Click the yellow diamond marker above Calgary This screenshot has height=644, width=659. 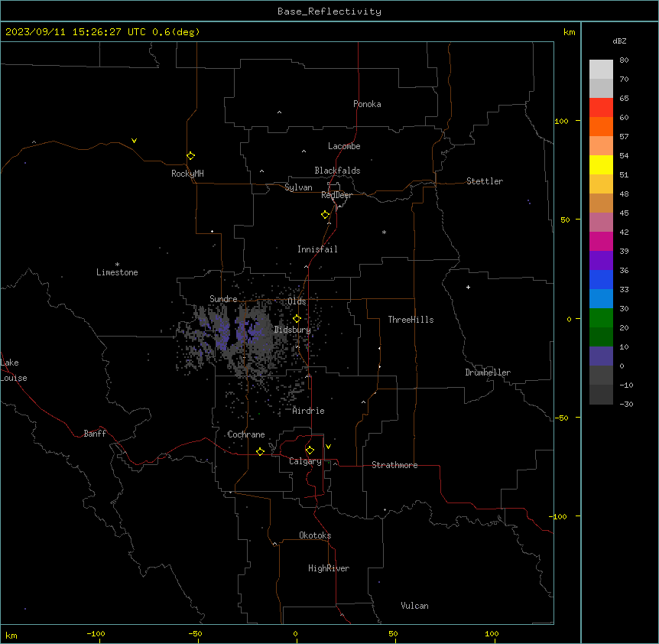click(x=310, y=450)
